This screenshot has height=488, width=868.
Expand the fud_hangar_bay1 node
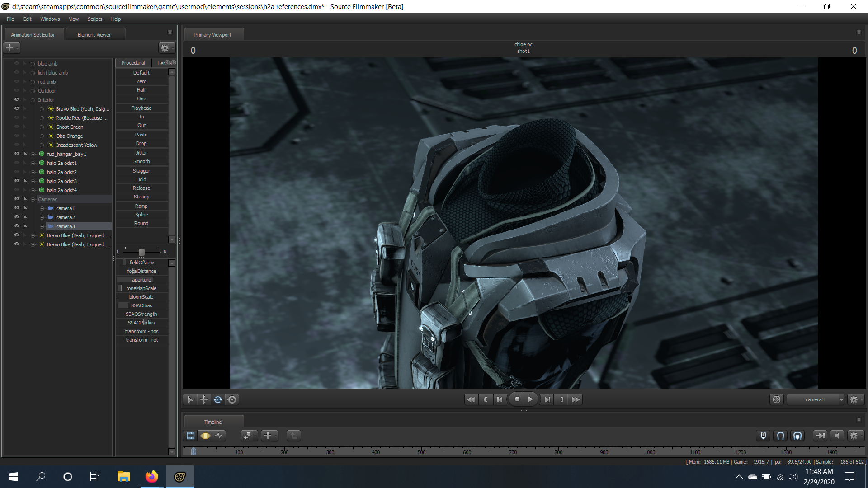(x=33, y=154)
